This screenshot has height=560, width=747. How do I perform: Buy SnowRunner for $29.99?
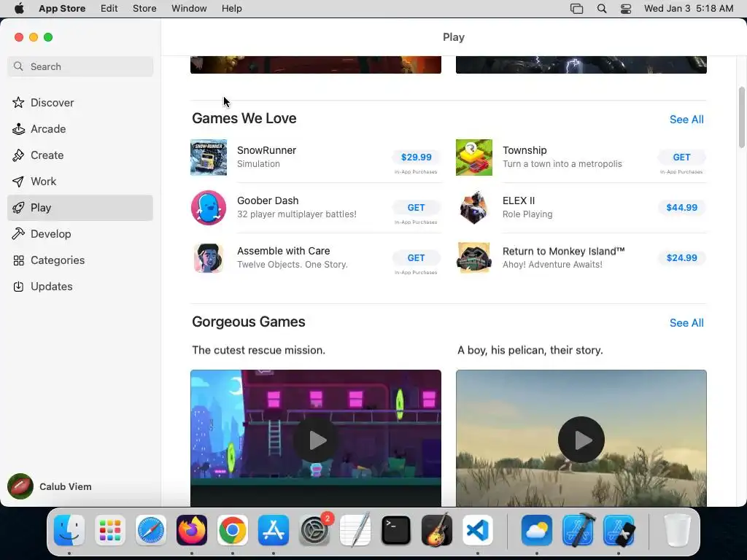tap(417, 157)
